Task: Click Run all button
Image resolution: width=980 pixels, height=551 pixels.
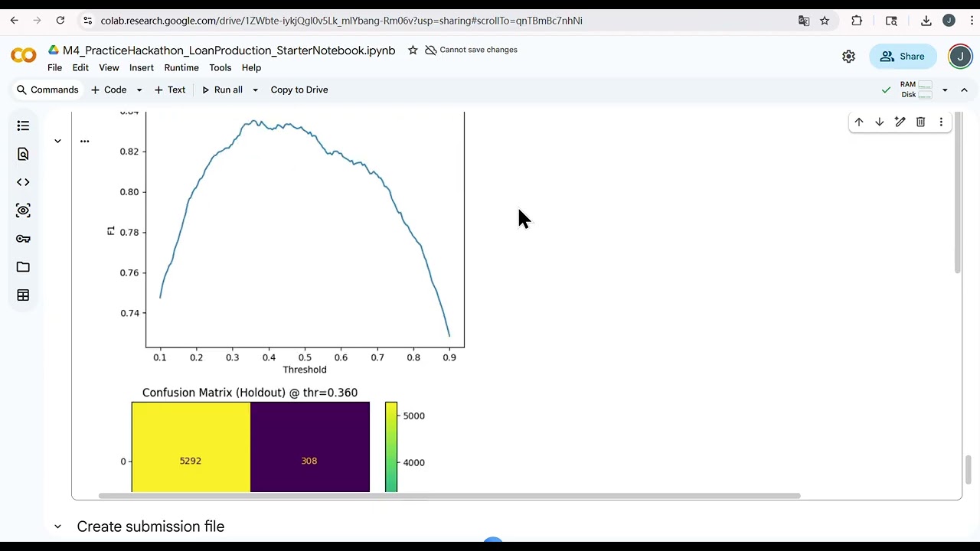Action: tap(222, 90)
